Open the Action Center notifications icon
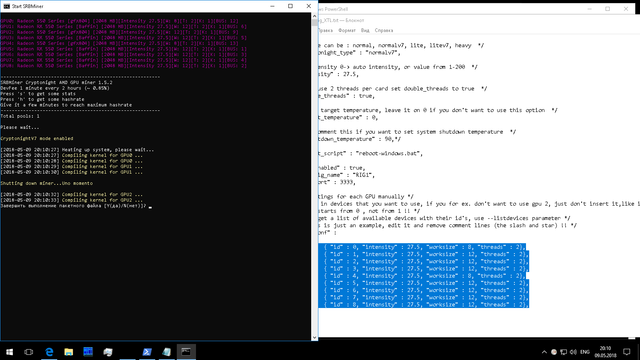Screen dimensions: 640x360 [x=627, y=352]
